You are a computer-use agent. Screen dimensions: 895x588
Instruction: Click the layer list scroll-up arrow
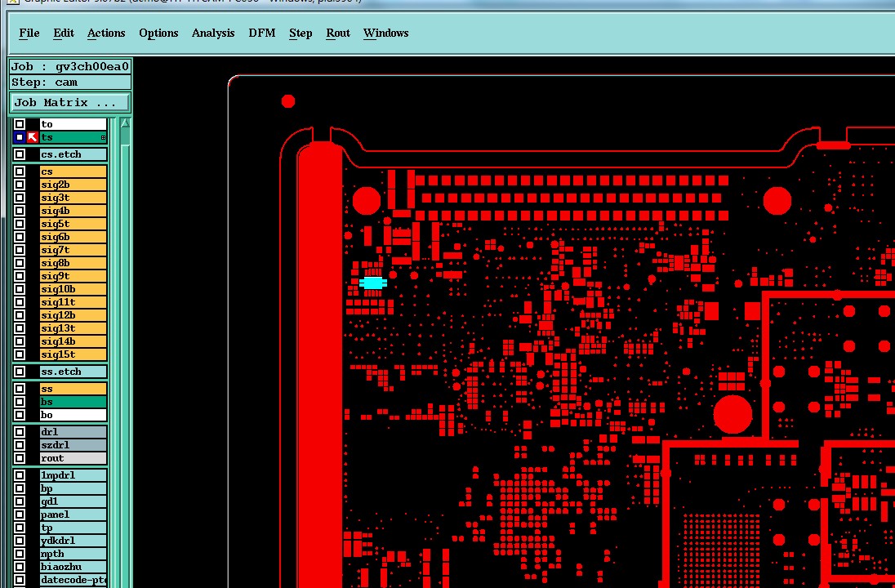coord(125,122)
